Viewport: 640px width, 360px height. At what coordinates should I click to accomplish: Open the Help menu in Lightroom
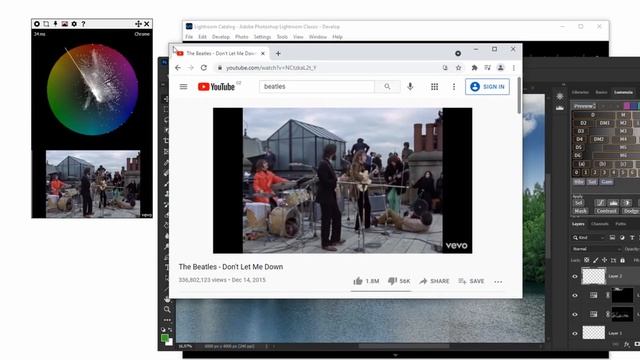337,37
